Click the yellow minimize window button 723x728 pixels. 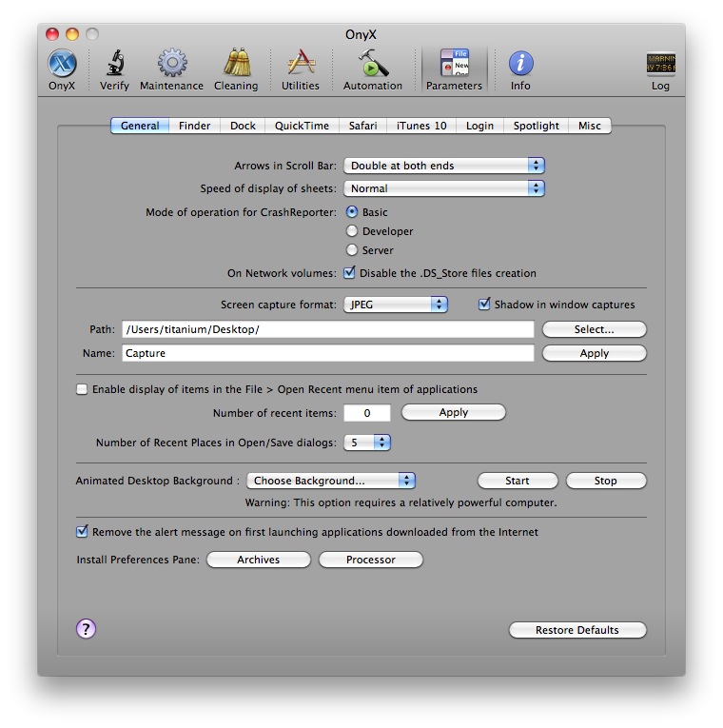click(72, 34)
